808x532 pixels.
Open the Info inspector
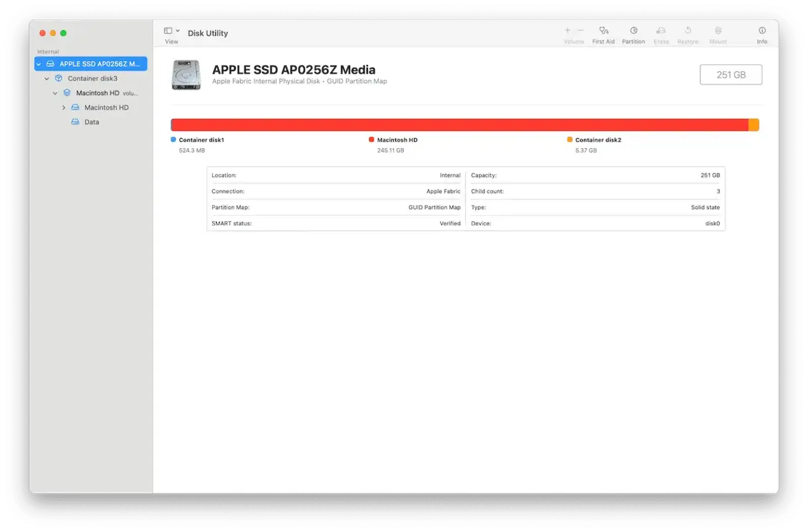pos(762,35)
